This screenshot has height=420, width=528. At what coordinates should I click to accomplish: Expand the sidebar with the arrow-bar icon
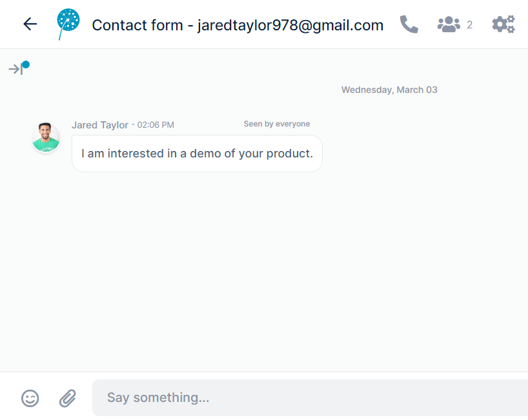pos(15,69)
